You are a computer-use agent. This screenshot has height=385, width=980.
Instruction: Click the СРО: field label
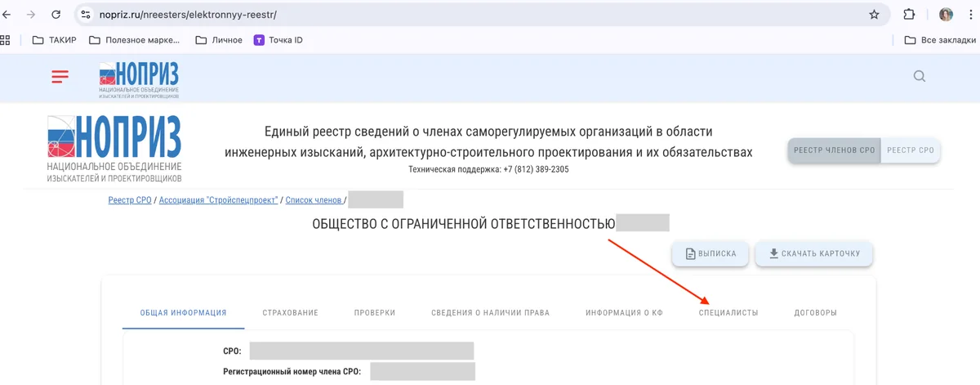pos(232,351)
